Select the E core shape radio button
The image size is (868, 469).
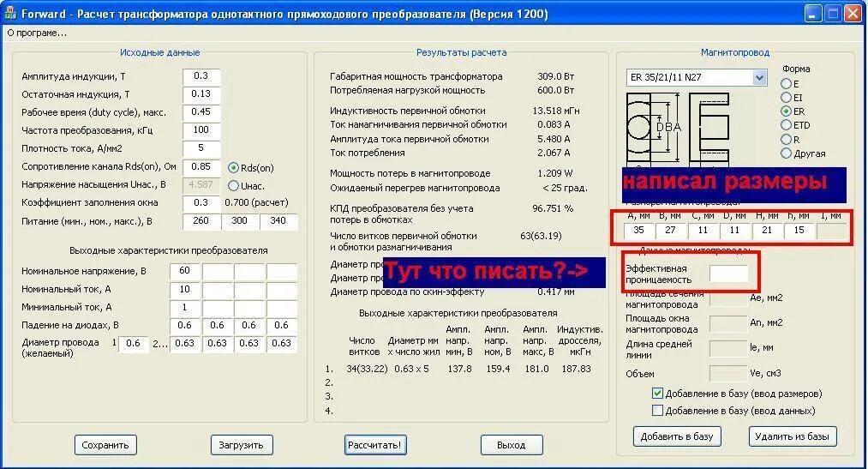click(x=786, y=84)
